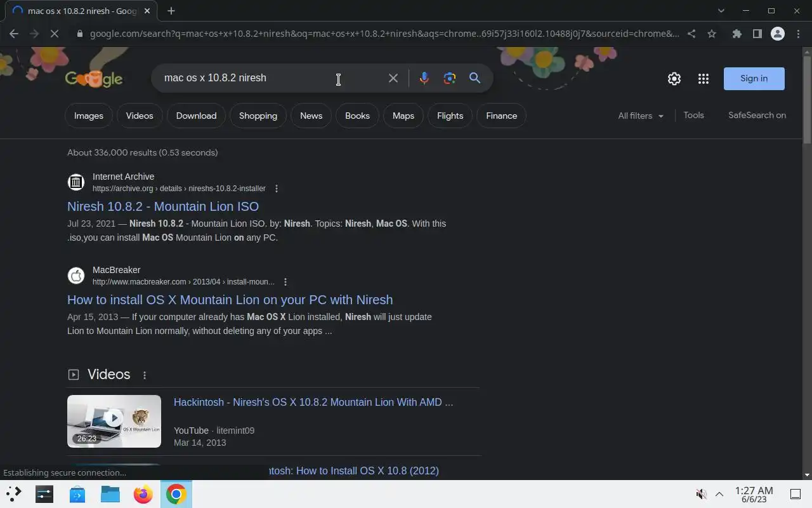This screenshot has height=508, width=812.
Task: Open the clock showing 1:27 AM
Action: click(754, 495)
